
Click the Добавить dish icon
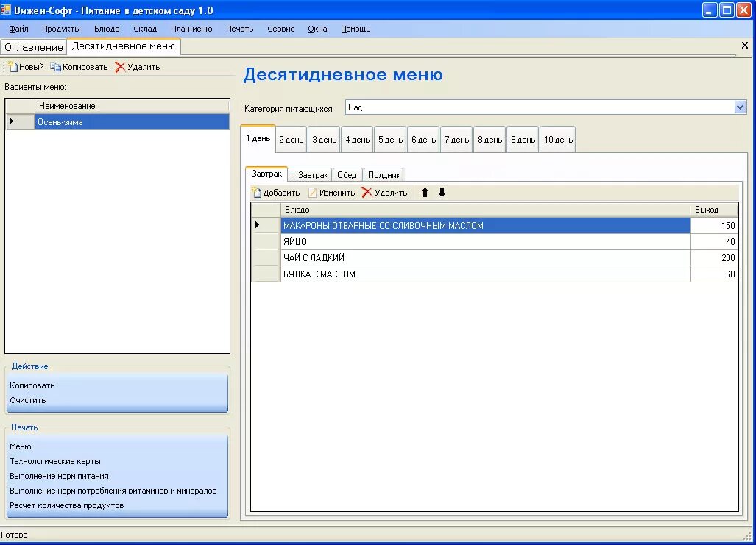pyautogui.click(x=256, y=193)
